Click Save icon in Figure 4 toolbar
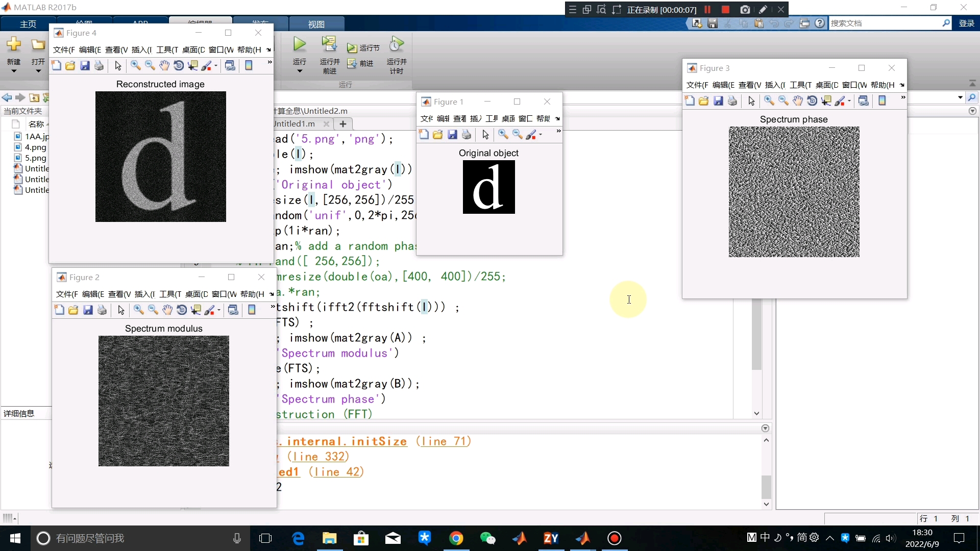Viewport: 980px width, 551px height. pyautogui.click(x=85, y=65)
